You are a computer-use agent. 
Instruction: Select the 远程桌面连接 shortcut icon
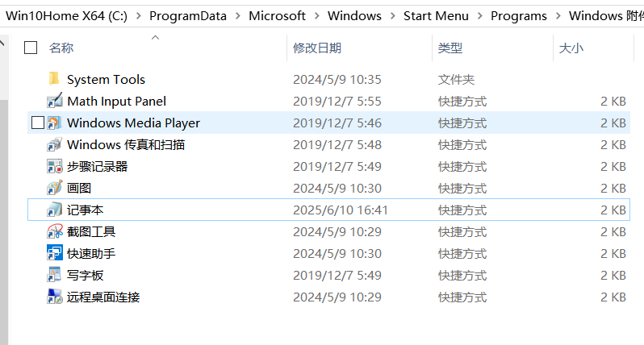[54, 297]
